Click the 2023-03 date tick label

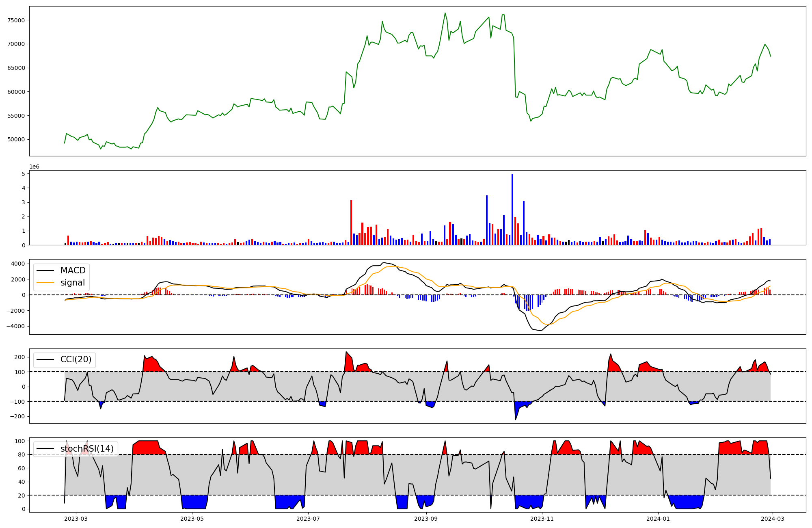(76, 519)
